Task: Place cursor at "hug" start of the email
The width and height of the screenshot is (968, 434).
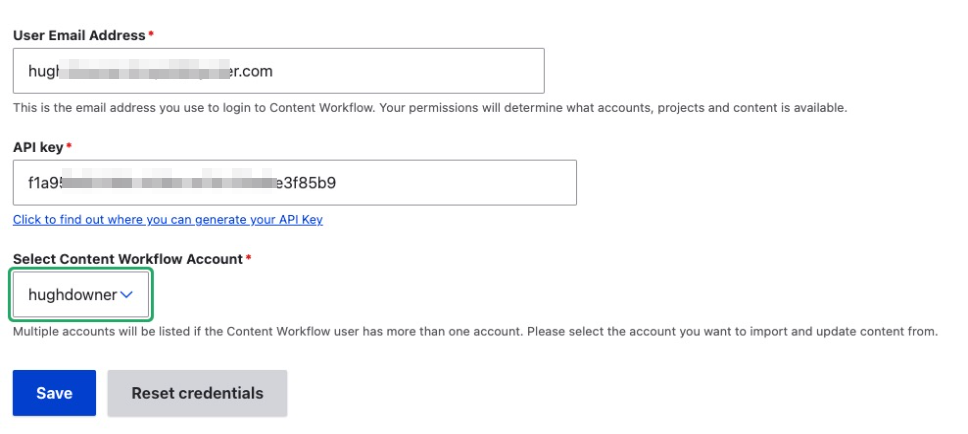Action: [29, 71]
